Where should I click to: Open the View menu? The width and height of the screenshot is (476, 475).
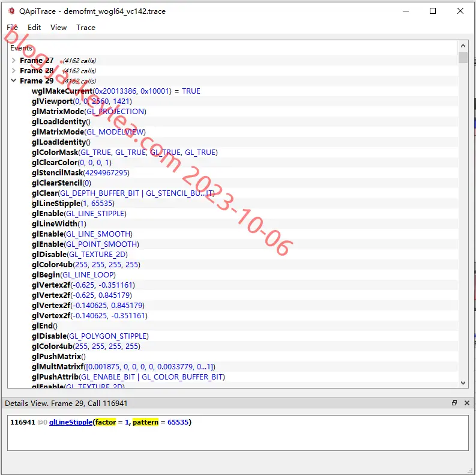[58, 28]
